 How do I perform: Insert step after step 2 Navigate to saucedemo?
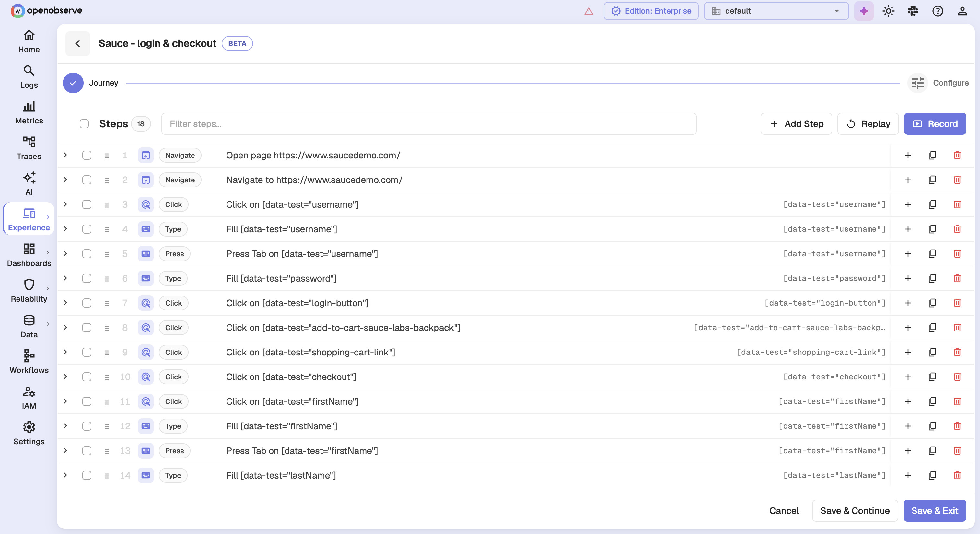(x=908, y=180)
